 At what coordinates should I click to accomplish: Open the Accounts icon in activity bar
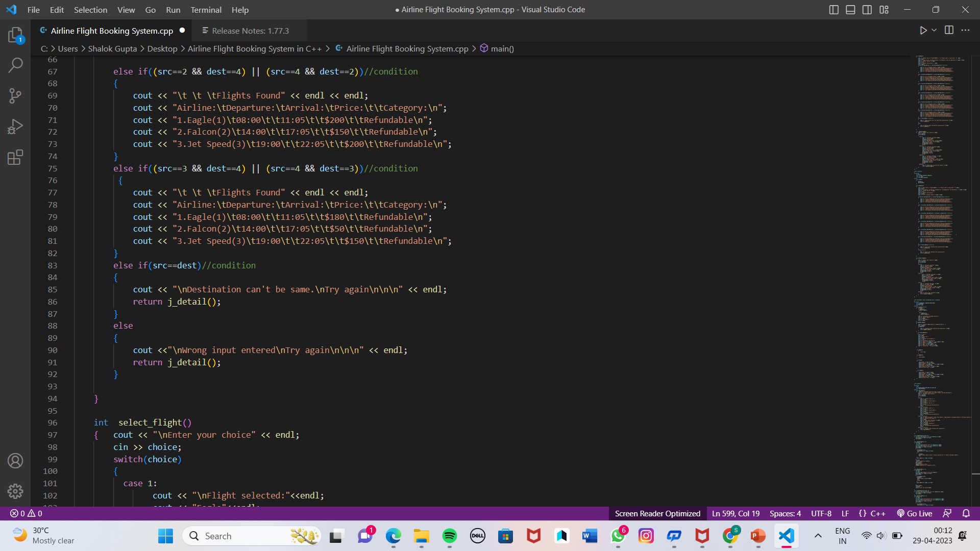pos(15,461)
